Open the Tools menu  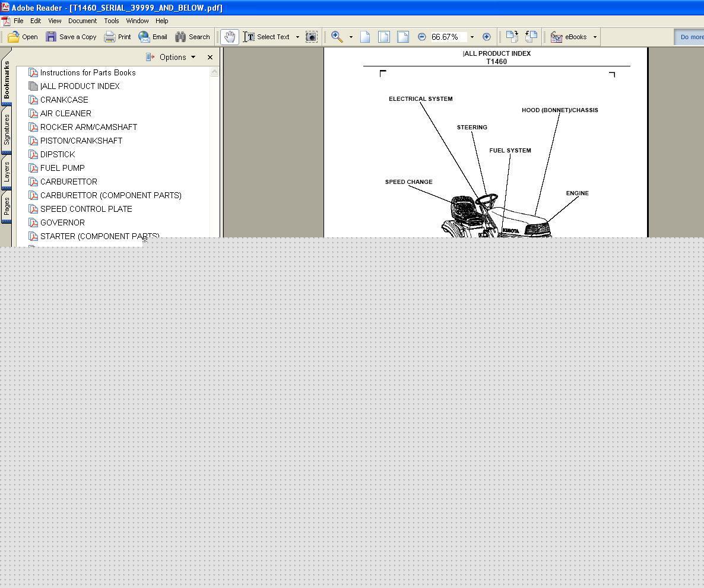(x=112, y=21)
